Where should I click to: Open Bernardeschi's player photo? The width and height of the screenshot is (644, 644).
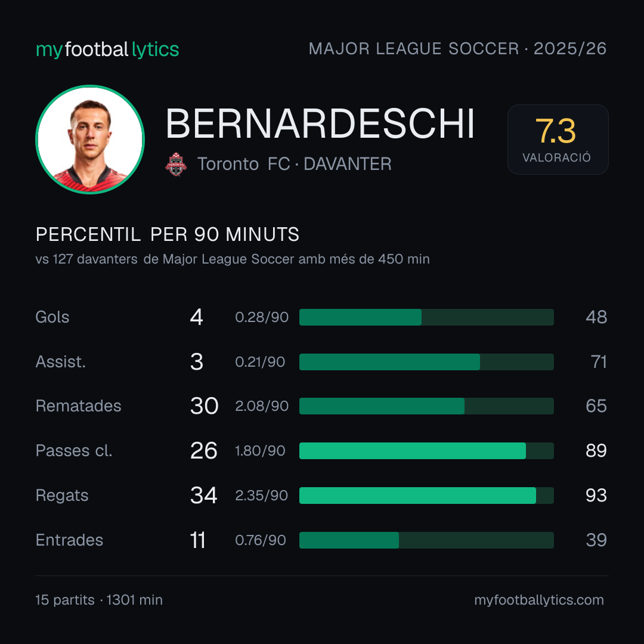(x=90, y=139)
